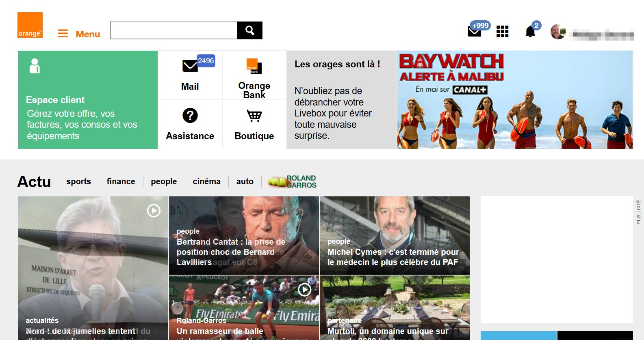Click the Baywatch Canal+ banner
The height and width of the screenshot is (340, 644).
[x=515, y=100]
